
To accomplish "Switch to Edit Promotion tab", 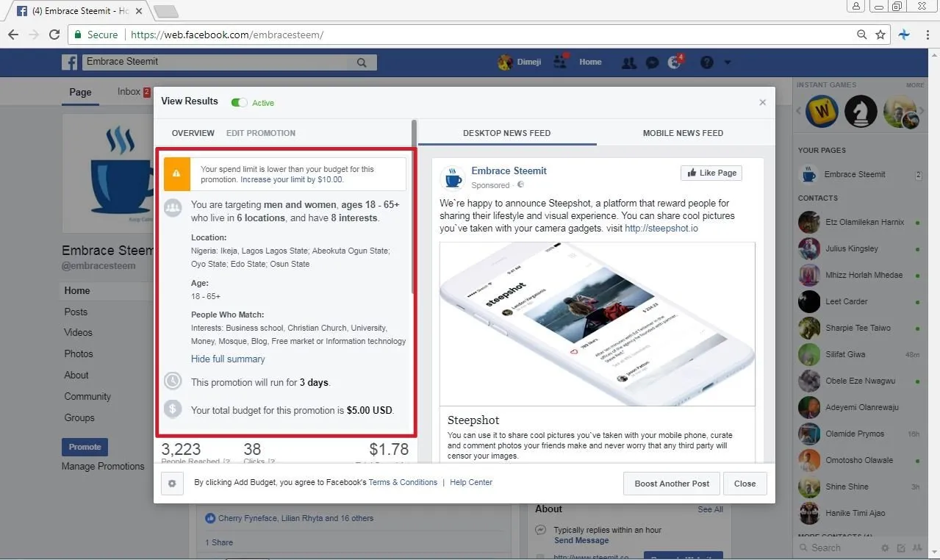I will click(x=261, y=133).
